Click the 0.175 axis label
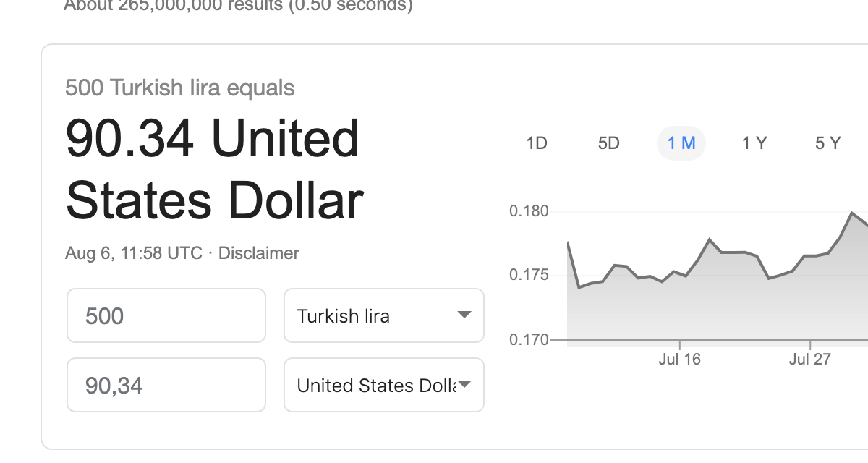 coord(529,275)
